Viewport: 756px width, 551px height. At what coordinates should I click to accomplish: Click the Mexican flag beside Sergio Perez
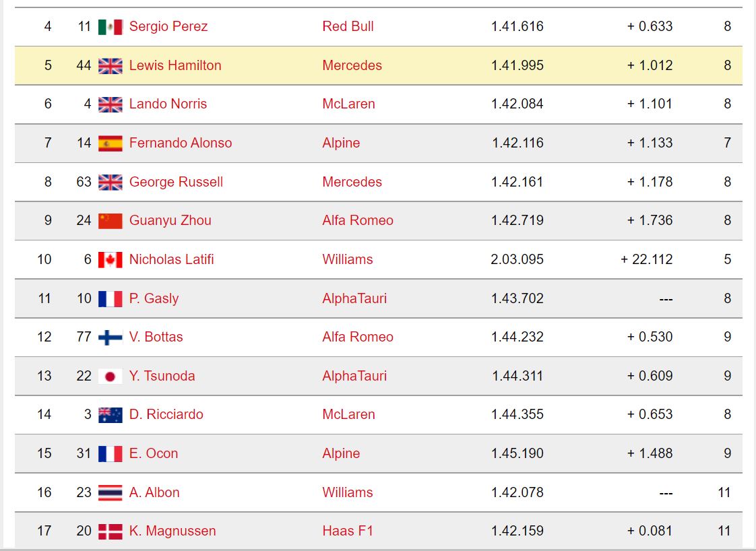(x=110, y=27)
